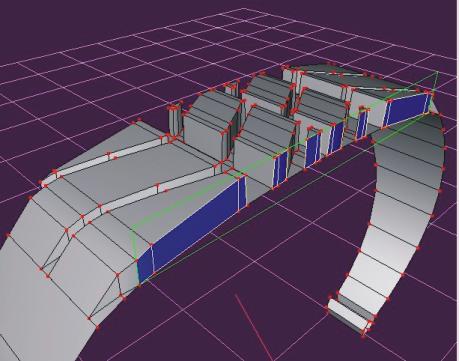The image size is (459, 361).
Task: Click the green bounding-box corner above the blue end face
Action: (x=437, y=72)
